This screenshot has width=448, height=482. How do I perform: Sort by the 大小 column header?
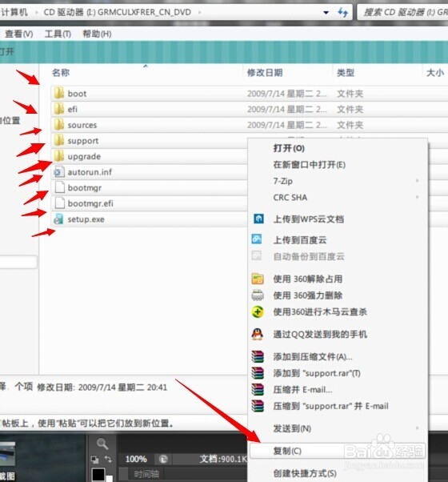click(435, 73)
